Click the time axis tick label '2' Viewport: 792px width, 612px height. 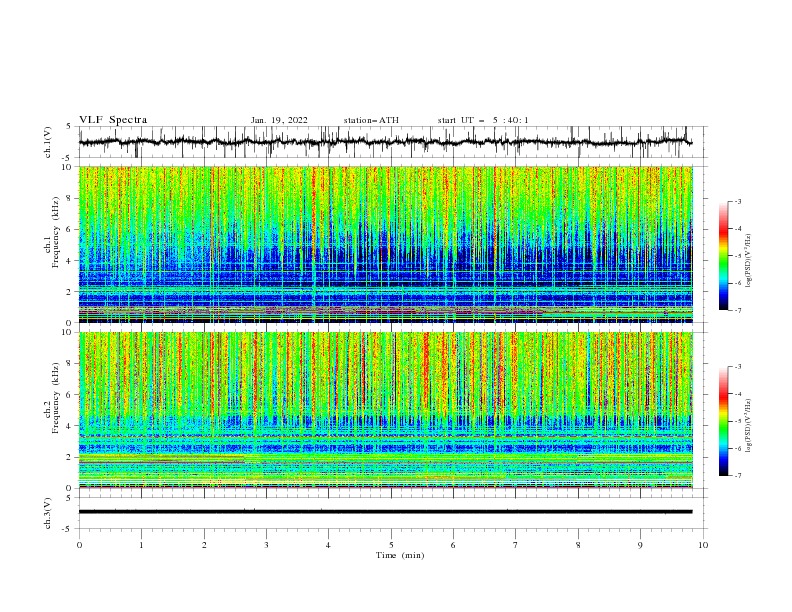click(x=204, y=545)
